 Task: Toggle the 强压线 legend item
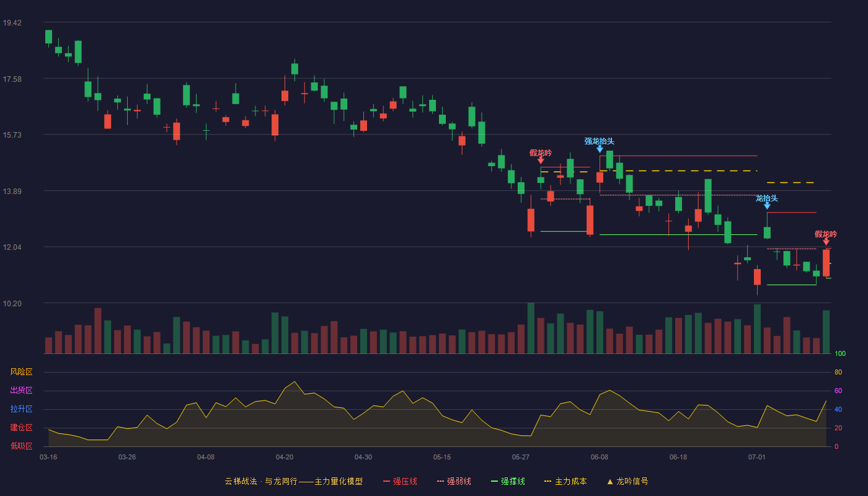point(400,481)
